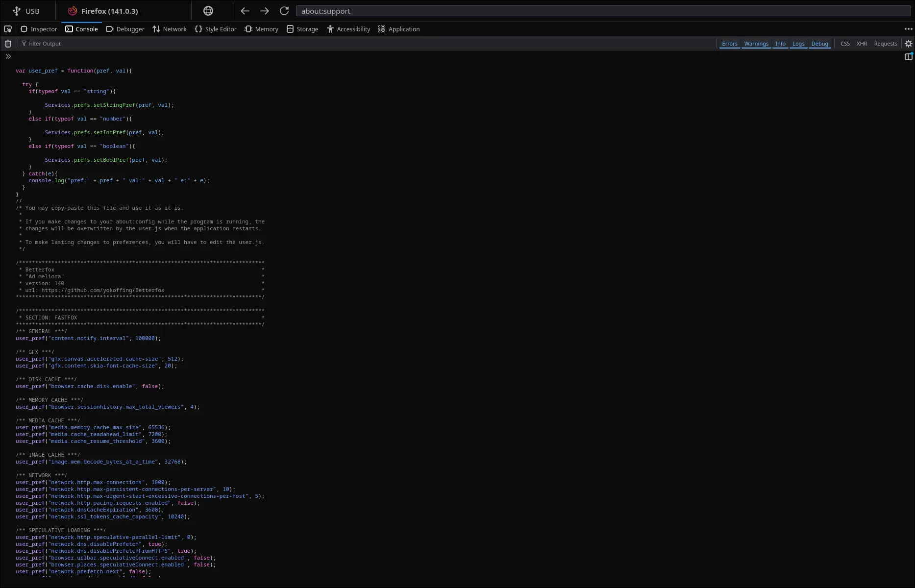
Task: Enable the CSS filter
Action: tap(845, 44)
